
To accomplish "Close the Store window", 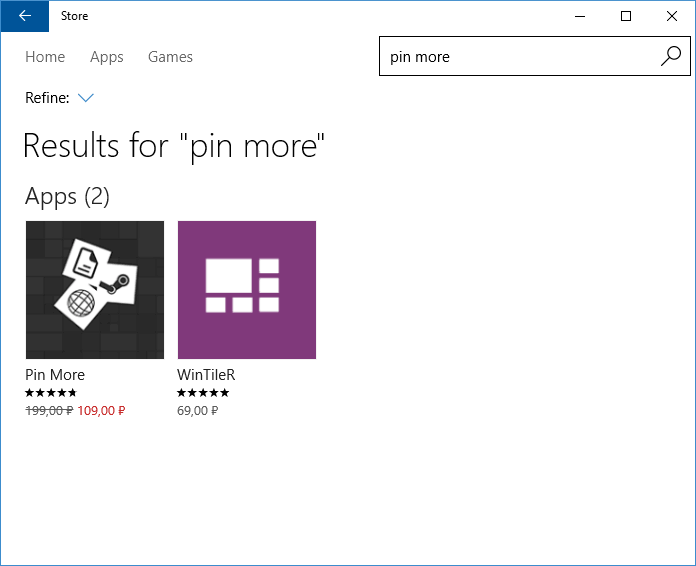I will (672, 16).
